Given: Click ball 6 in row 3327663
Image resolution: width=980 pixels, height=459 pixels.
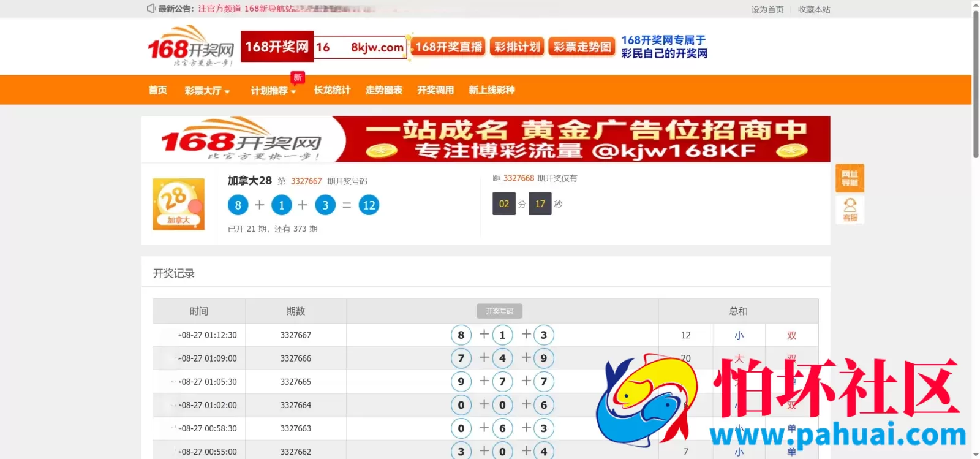Looking at the screenshot, I should [502, 428].
